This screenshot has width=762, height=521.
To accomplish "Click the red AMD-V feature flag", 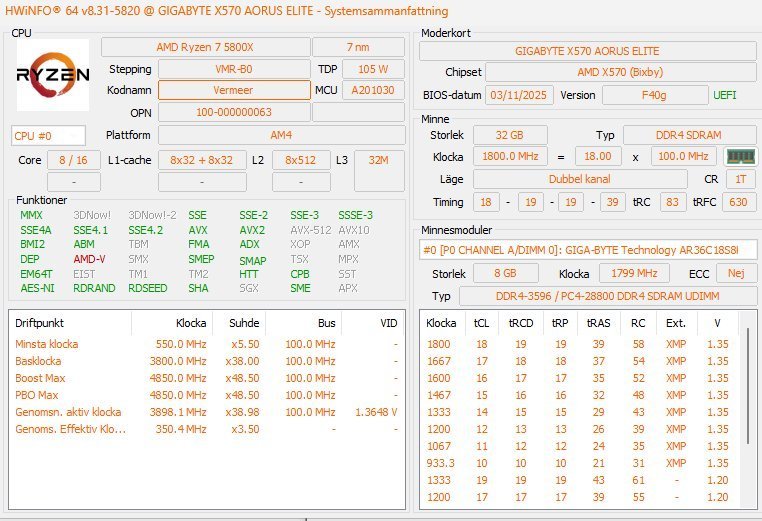I will coord(89,259).
